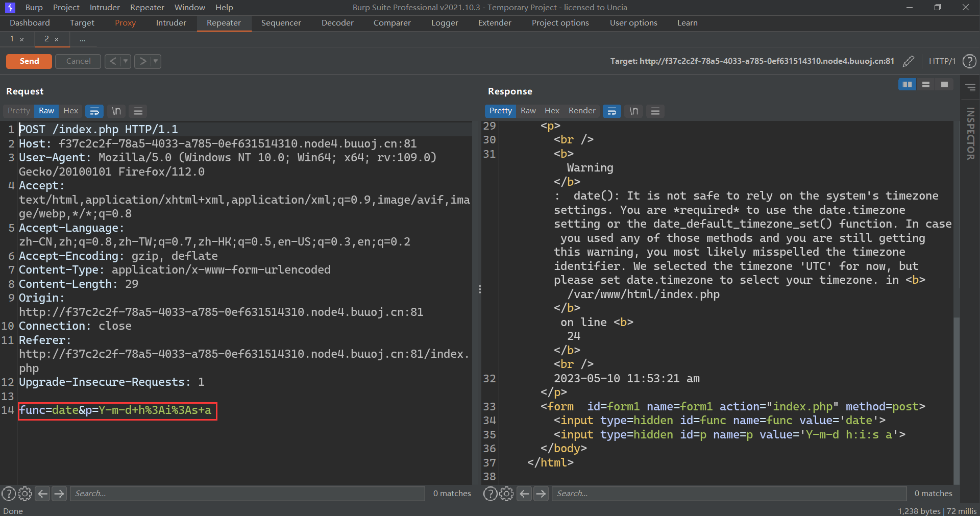Select request Raw view
This screenshot has width=980, height=516.
click(46, 111)
